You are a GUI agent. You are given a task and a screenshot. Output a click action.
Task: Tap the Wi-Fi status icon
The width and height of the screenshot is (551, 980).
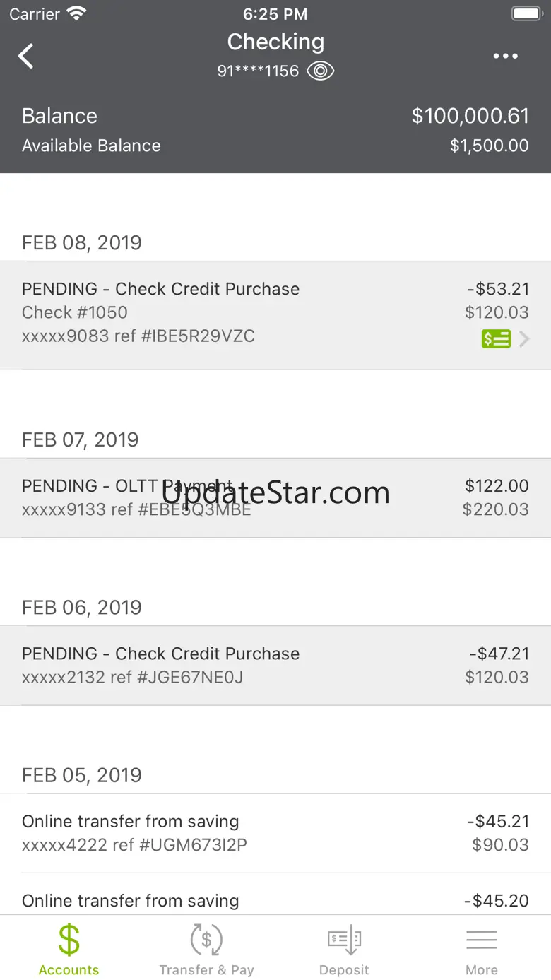point(76,13)
